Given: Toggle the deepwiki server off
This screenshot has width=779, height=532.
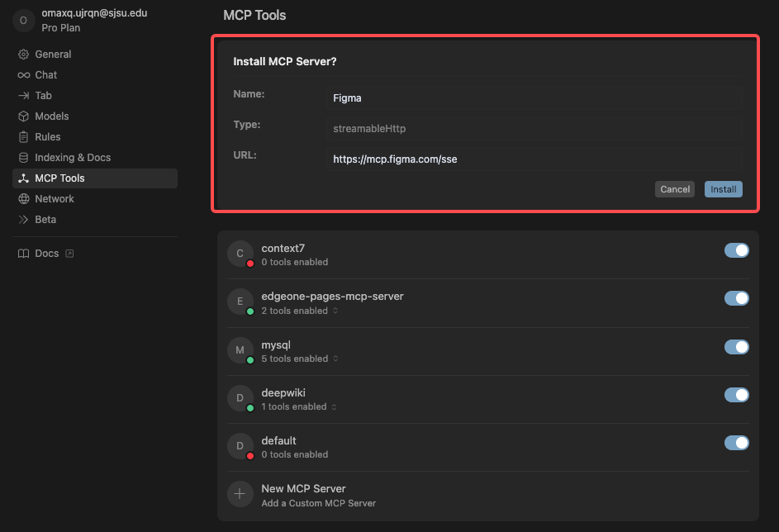Looking at the screenshot, I should [736, 395].
